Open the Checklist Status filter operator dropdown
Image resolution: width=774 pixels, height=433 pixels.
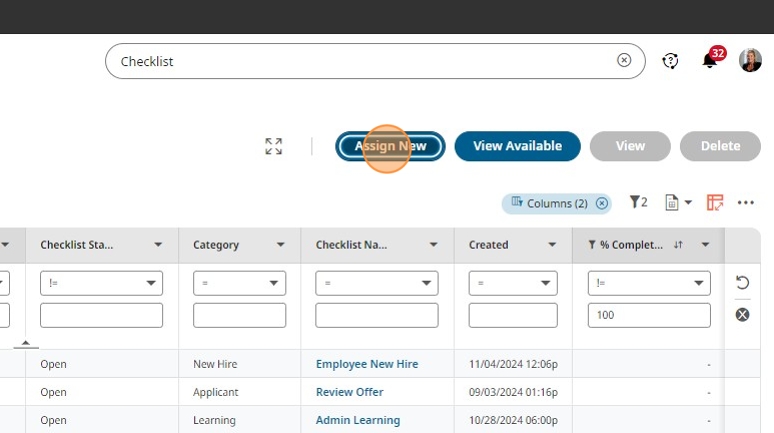[101, 283]
